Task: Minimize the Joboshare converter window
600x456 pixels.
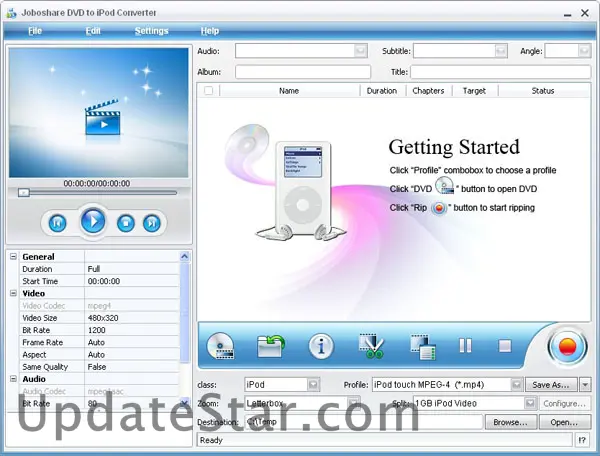Action: (x=567, y=14)
